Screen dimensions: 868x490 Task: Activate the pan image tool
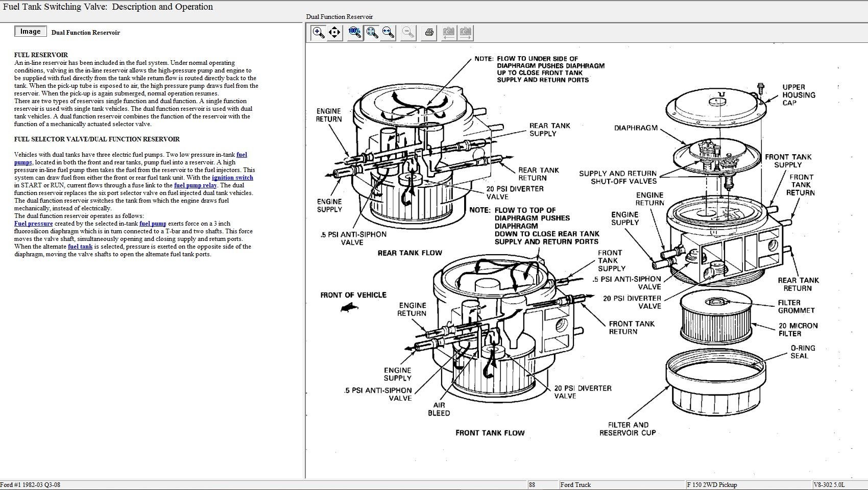pos(334,33)
